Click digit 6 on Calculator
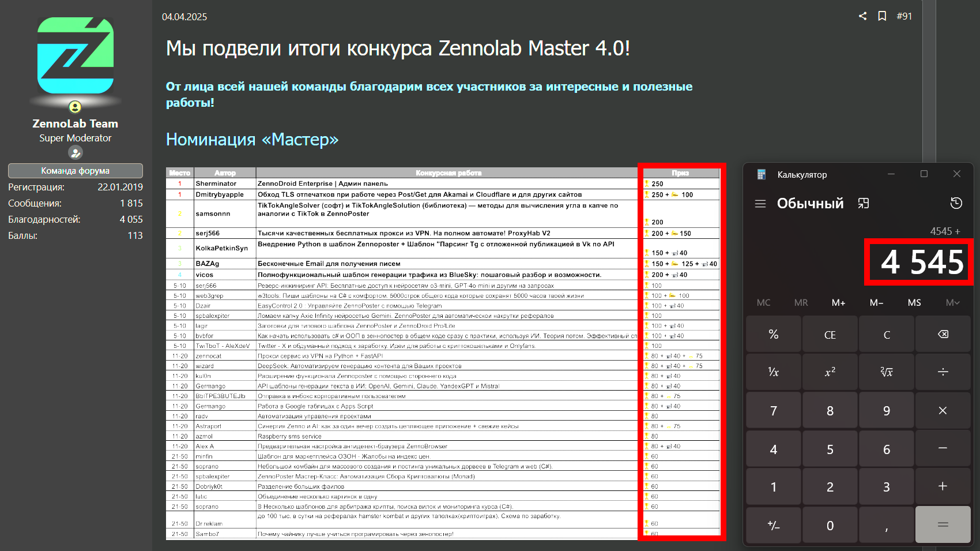The height and width of the screenshot is (551, 980). [x=887, y=448]
